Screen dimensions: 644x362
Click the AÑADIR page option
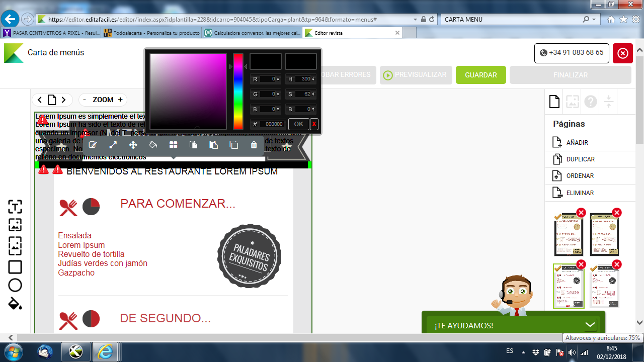coord(577,143)
